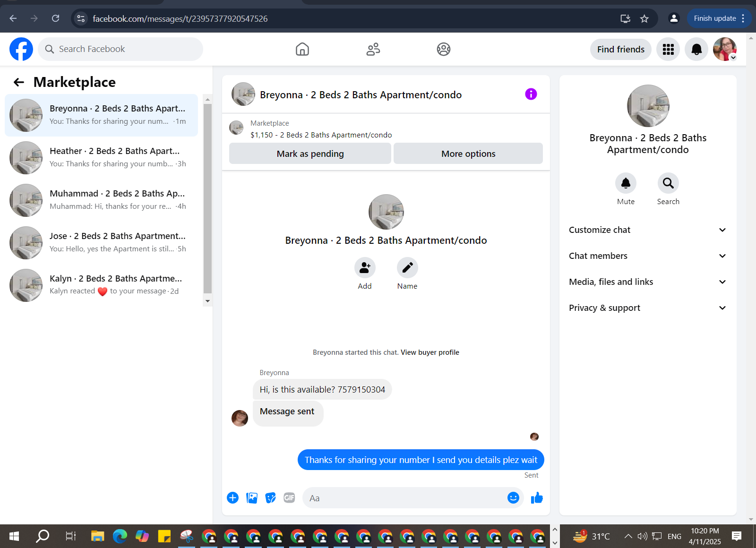Open the Windows notification center

tap(737, 536)
